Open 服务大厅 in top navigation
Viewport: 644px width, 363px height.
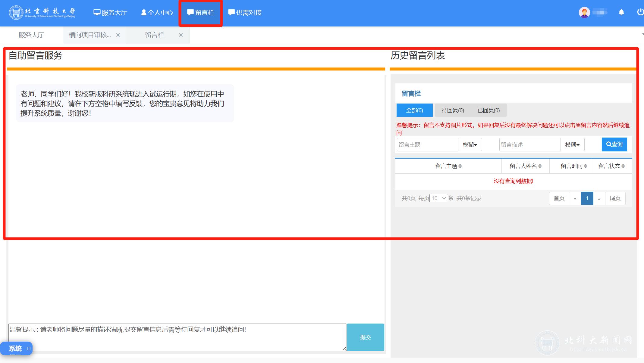pyautogui.click(x=110, y=13)
